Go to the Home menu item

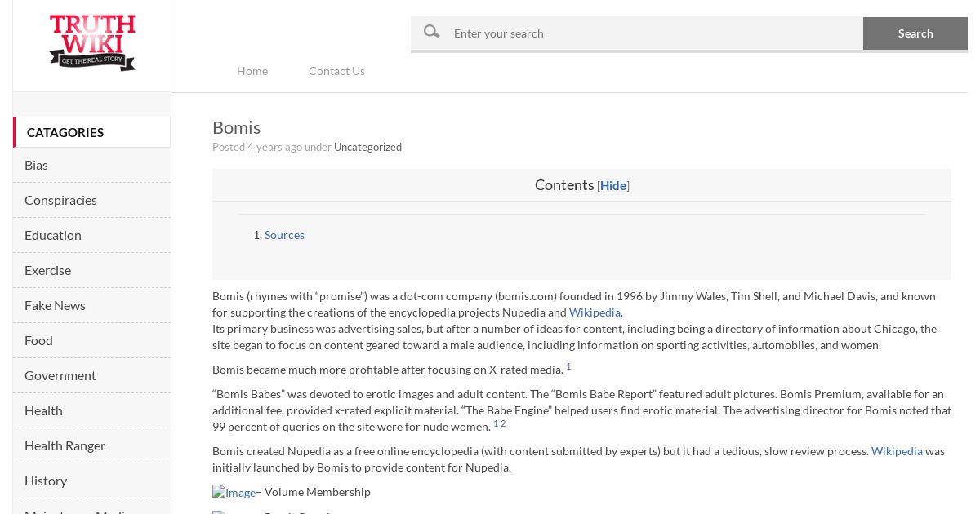(252, 71)
